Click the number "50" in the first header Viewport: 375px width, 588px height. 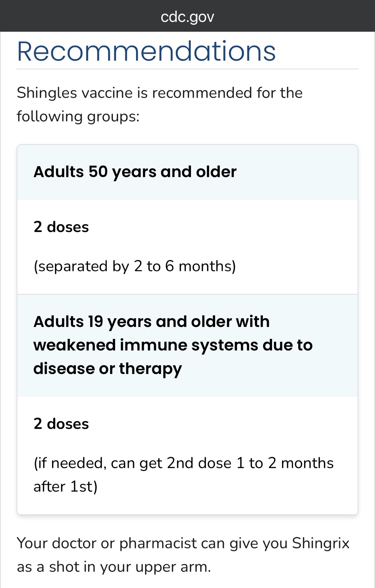point(98,172)
